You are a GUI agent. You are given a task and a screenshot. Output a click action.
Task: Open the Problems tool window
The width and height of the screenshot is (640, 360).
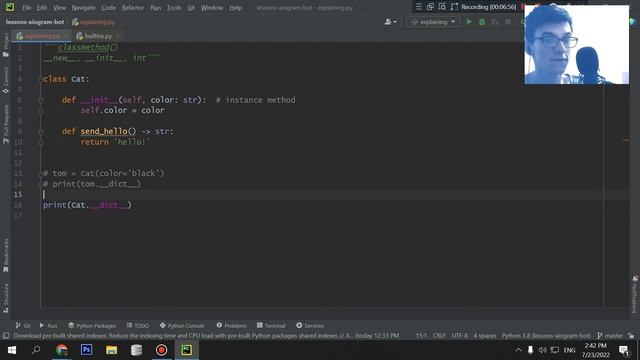(x=231, y=325)
